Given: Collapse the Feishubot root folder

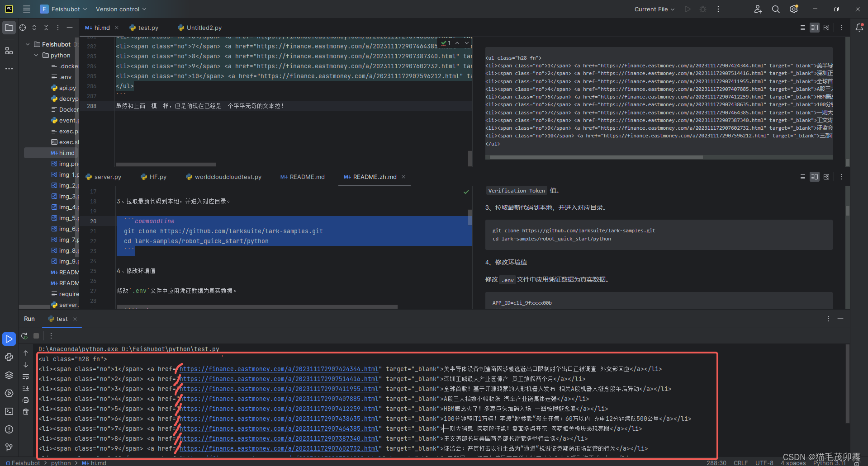Looking at the screenshot, I should (x=28, y=44).
